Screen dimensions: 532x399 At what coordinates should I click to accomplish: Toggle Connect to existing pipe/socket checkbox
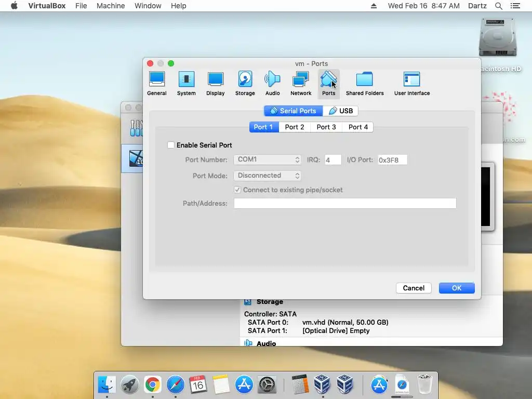pyautogui.click(x=237, y=190)
